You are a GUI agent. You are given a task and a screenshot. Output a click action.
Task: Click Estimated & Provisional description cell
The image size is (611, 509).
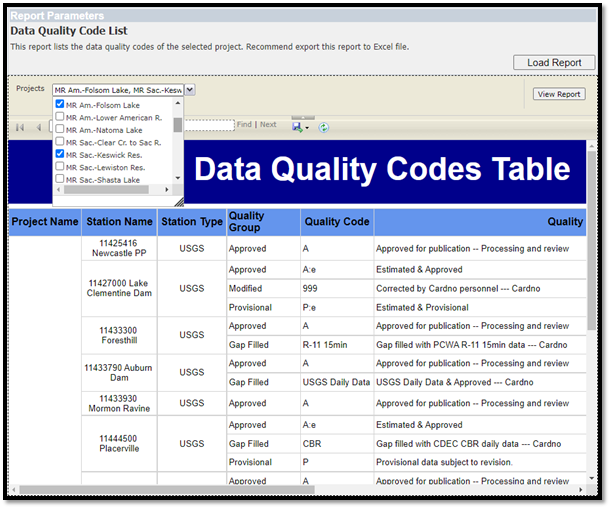coord(480,308)
